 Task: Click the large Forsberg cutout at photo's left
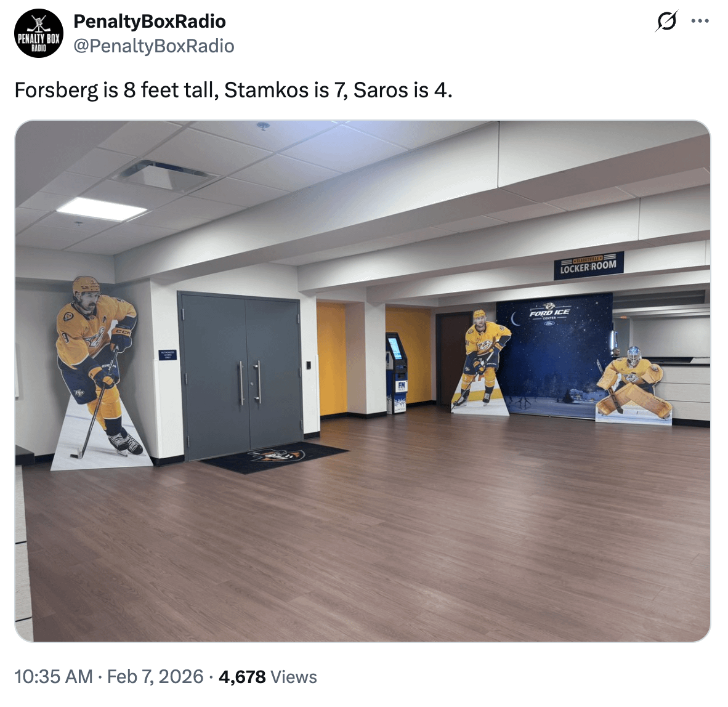98,371
